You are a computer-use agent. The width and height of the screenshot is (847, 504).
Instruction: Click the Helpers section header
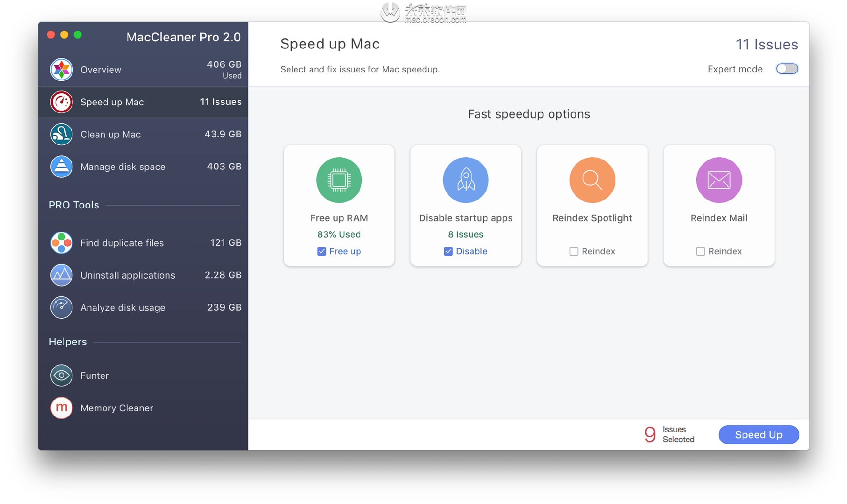pos(68,342)
